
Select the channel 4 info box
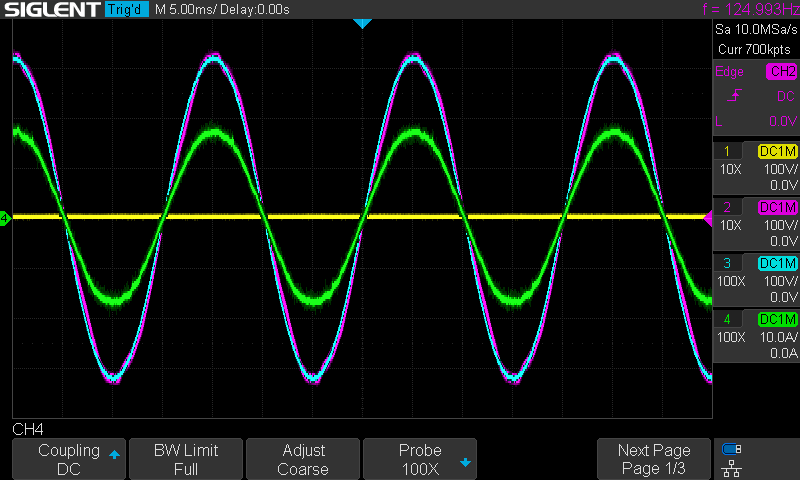[x=755, y=336]
